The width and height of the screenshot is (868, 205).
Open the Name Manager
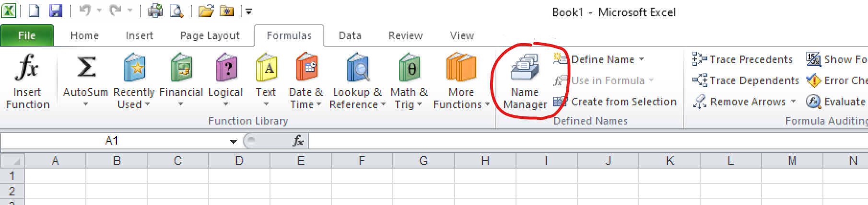pos(525,81)
